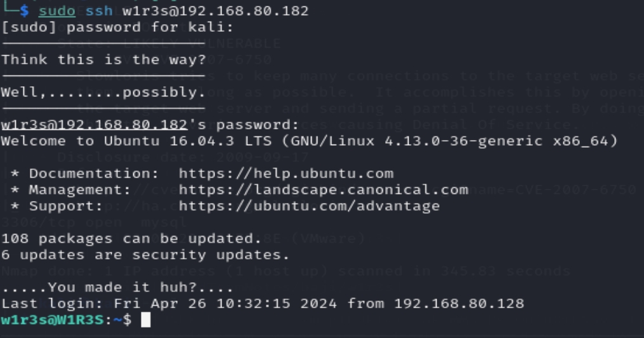Image resolution: width=644 pixels, height=338 pixels.
Task: Click the "* Documentation:" label
Action: pos(80,173)
